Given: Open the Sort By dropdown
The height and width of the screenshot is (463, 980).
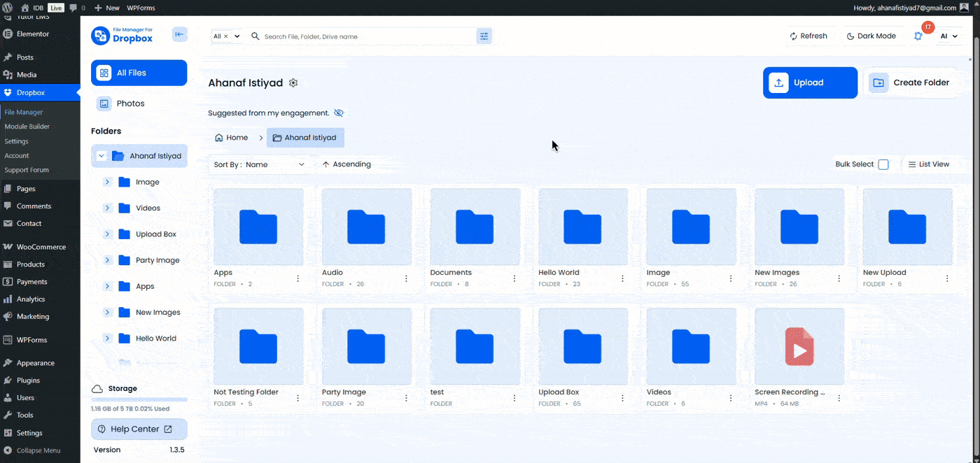Looking at the screenshot, I should click(259, 164).
